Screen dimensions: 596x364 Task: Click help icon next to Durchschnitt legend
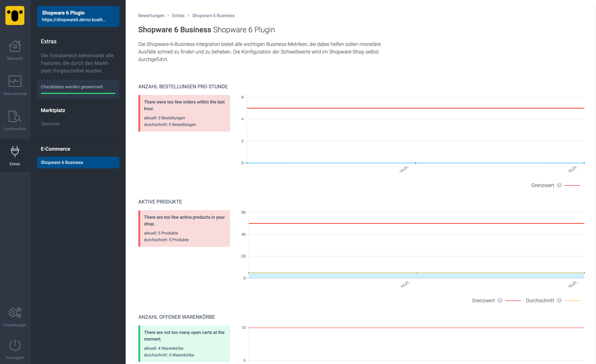(x=559, y=300)
